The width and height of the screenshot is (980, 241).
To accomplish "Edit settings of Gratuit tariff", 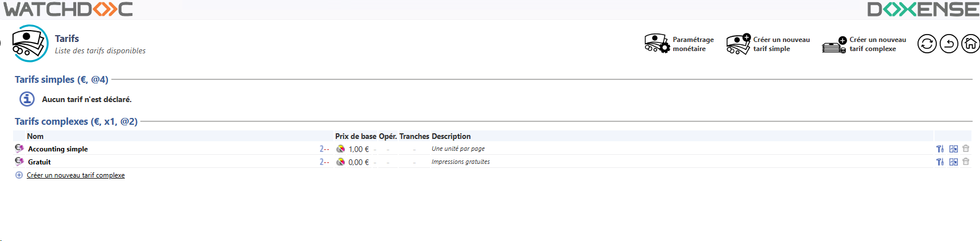I will coord(940,162).
